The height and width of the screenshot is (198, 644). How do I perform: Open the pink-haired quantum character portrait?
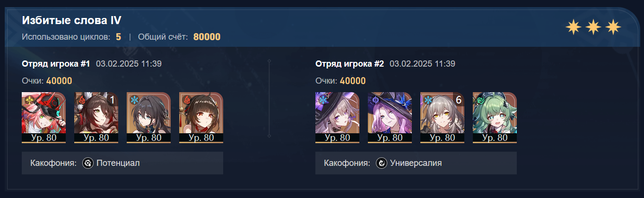click(390, 117)
